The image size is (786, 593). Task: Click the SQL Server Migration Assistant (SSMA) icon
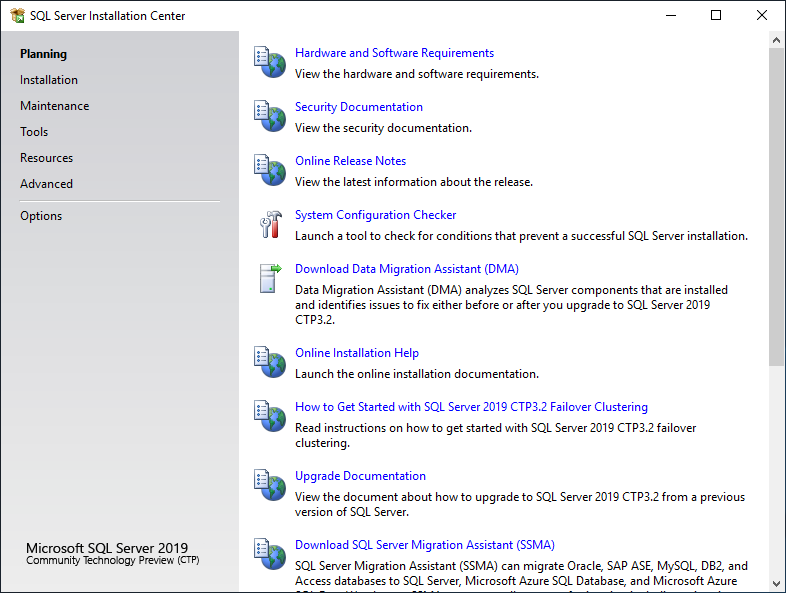[270, 554]
